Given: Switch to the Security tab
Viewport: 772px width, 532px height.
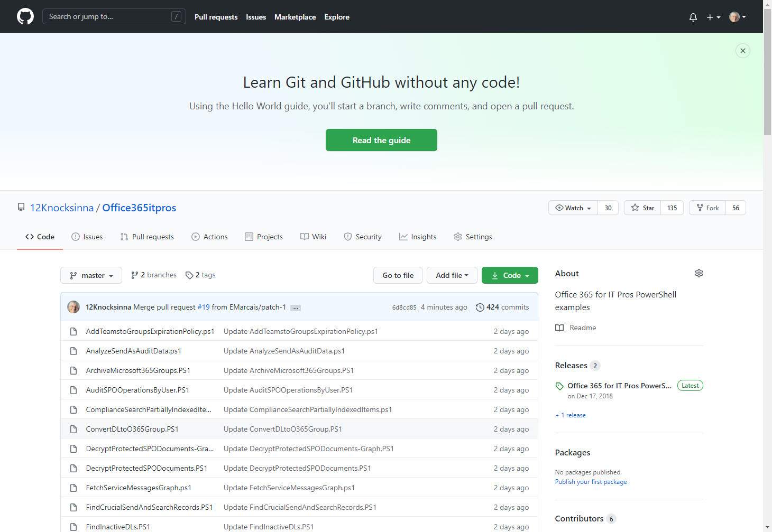Looking at the screenshot, I should (x=363, y=237).
